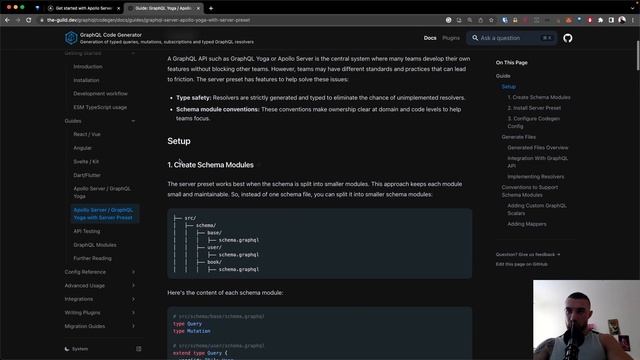Open the Angular guide

point(82,148)
